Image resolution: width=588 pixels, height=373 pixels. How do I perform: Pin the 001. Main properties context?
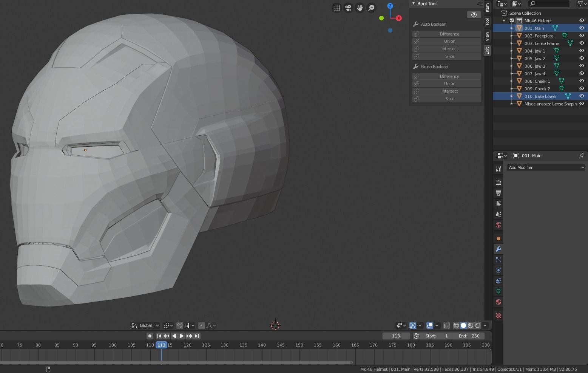click(x=581, y=156)
